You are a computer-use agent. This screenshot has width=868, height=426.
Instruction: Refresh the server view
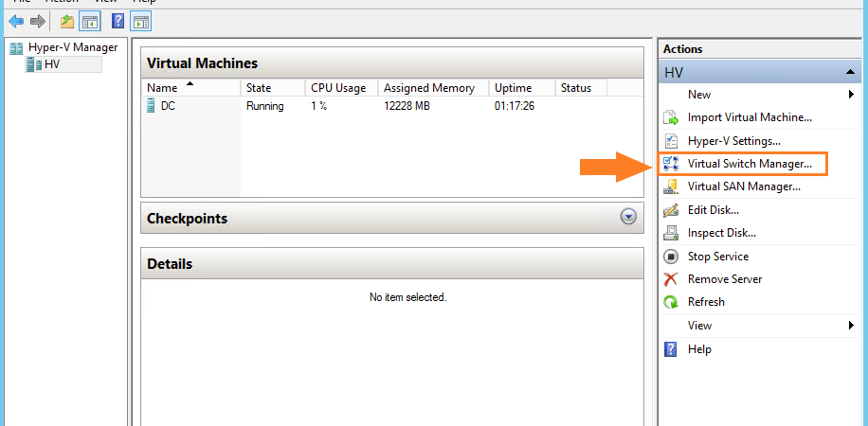pos(706,302)
